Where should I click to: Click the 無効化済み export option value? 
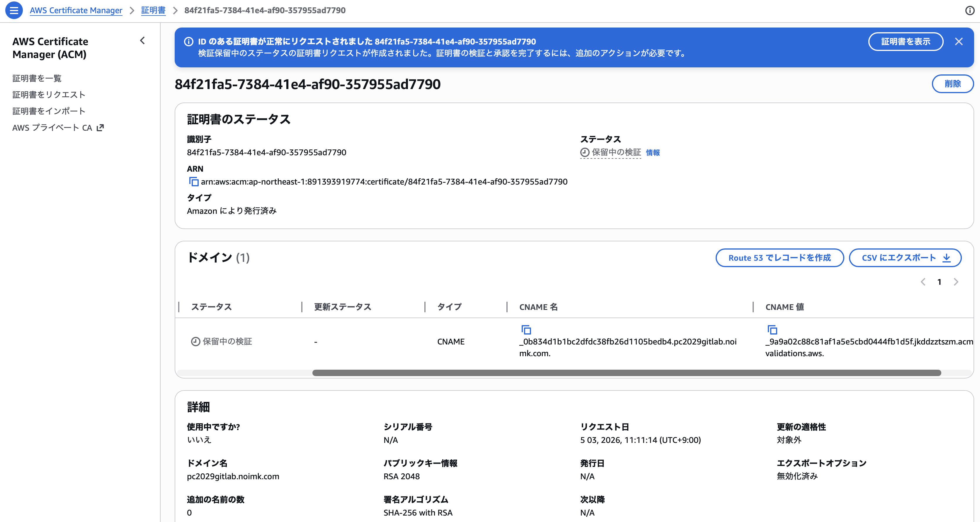coord(797,476)
